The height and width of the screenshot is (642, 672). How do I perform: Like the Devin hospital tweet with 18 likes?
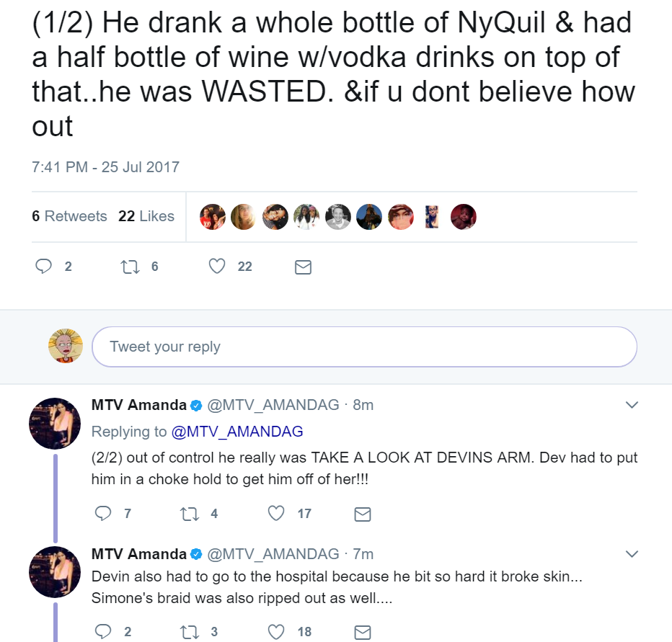click(276, 632)
